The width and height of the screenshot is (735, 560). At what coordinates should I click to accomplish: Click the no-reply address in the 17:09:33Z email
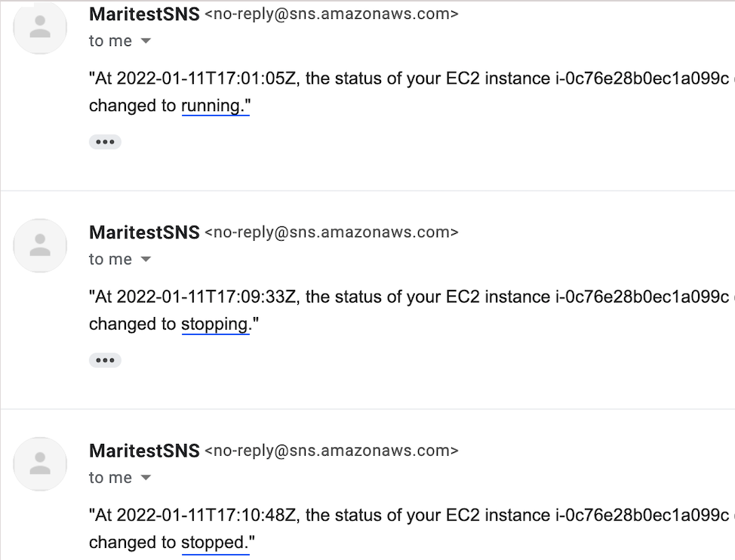(331, 232)
